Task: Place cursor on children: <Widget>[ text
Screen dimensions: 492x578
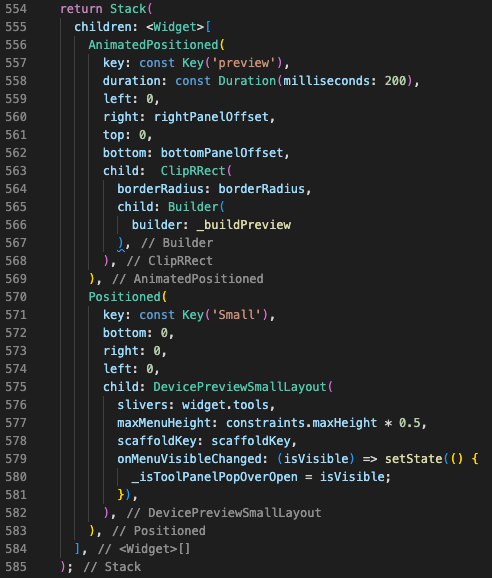Action: pos(143,27)
